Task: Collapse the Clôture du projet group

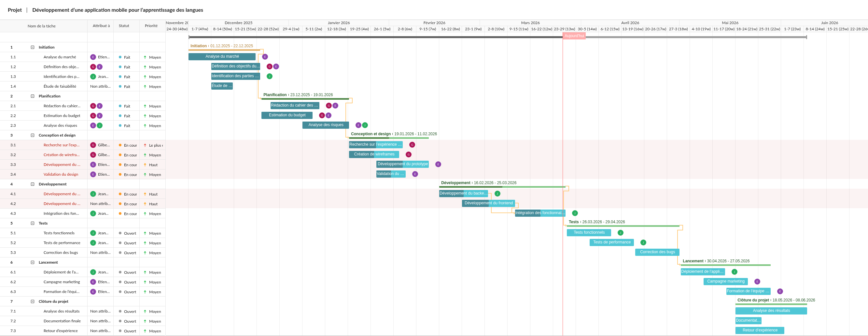Action: [x=33, y=301]
